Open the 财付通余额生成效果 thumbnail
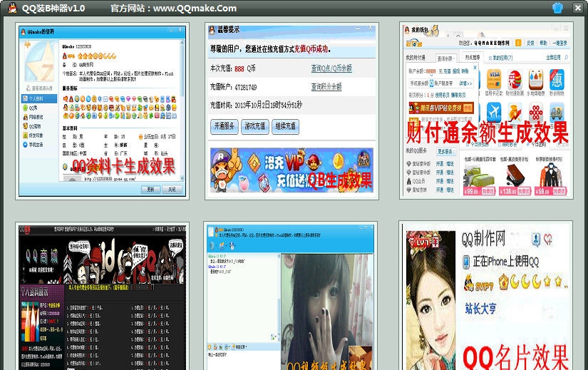This screenshot has width=588, height=370. pos(486,111)
